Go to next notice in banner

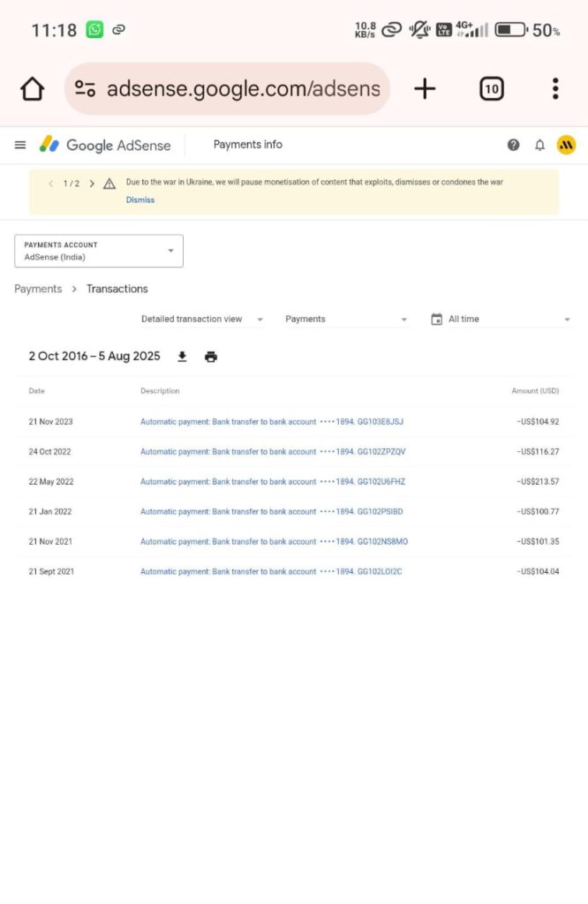(x=92, y=184)
